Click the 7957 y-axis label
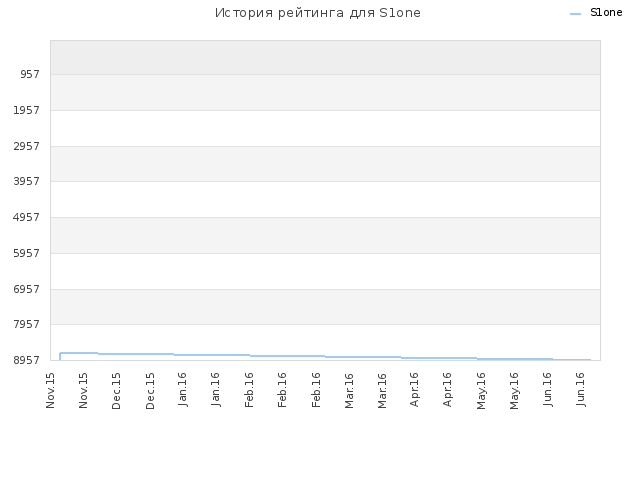Viewport: 640px width, 480px height. 27,324
